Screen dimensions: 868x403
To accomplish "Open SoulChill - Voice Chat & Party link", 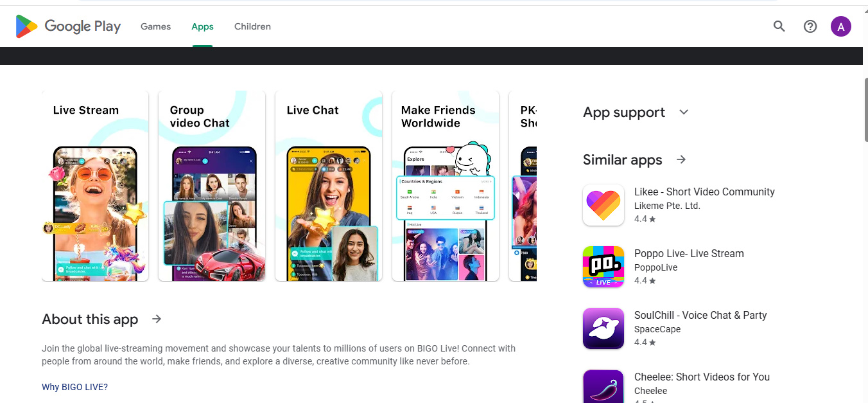I will pos(700,315).
